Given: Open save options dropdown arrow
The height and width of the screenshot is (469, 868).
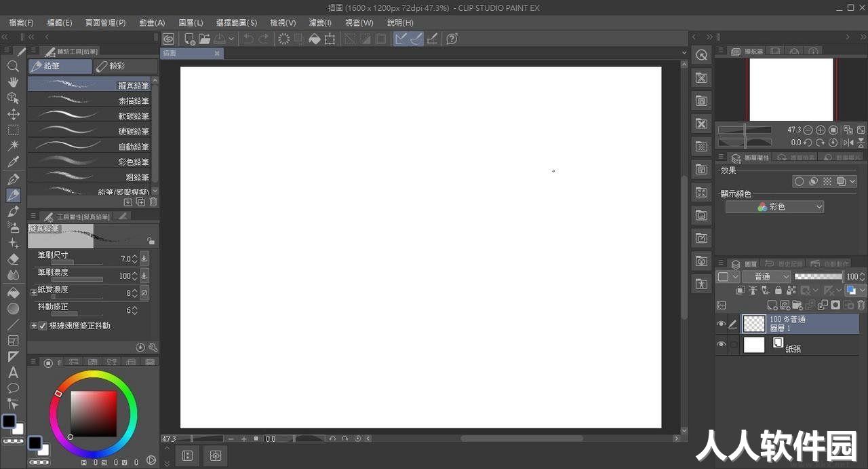Looking at the screenshot, I should click(x=231, y=39).
